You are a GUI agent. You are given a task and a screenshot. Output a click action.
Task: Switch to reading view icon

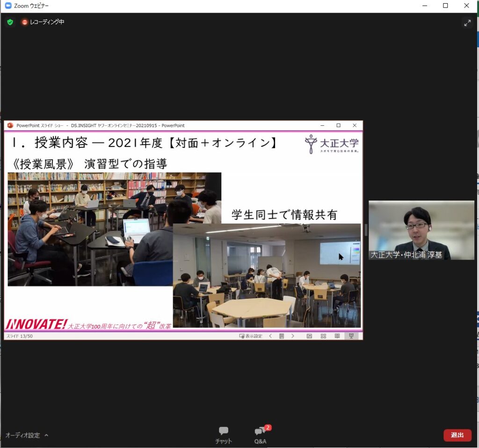[337, 336]
